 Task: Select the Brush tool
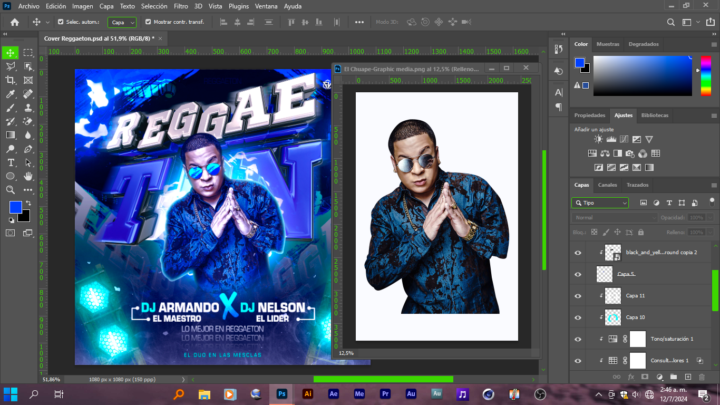click(x=10, y=108)
